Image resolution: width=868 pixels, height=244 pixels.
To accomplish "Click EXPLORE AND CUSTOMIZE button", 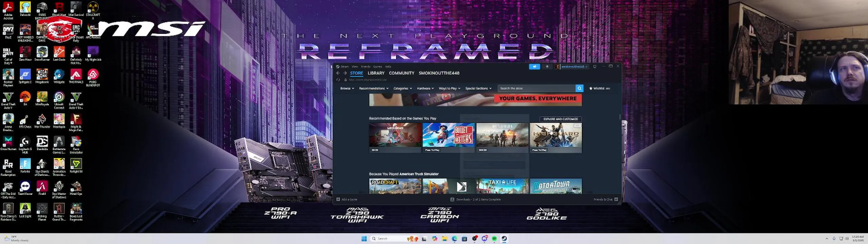I will click(x=560, y=119).
